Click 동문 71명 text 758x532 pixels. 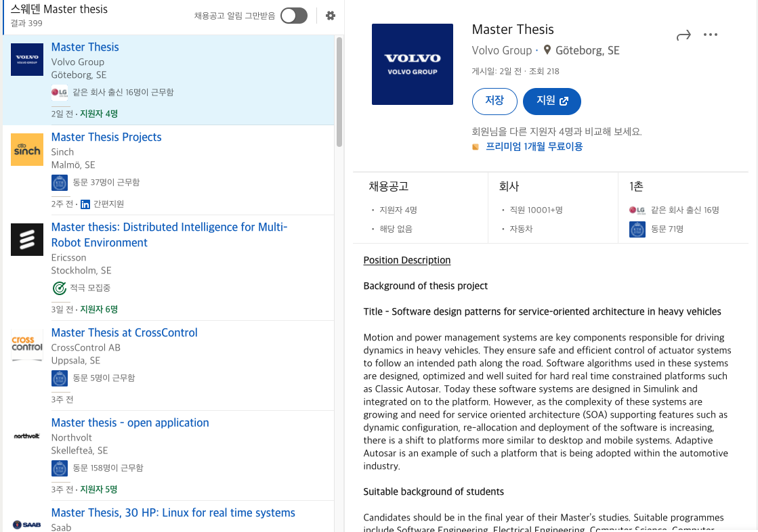[667, 229]
